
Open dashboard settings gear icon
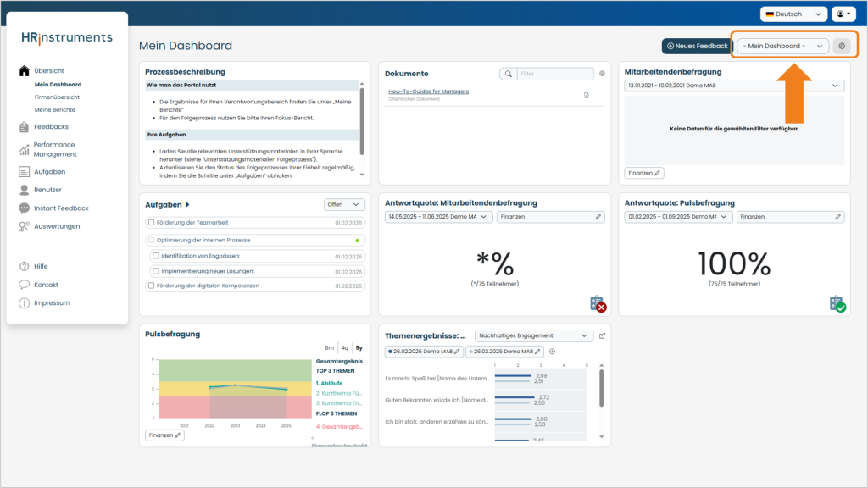tap(842, 46)
